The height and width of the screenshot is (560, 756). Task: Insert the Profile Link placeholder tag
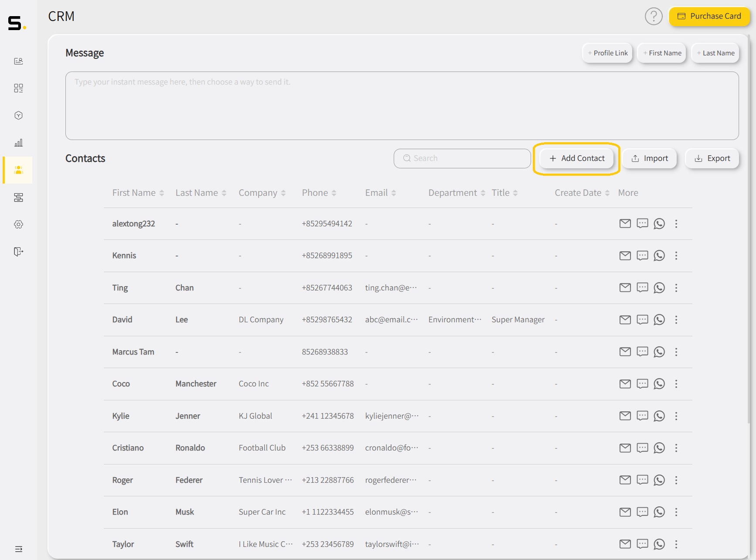tap(607, 53)
